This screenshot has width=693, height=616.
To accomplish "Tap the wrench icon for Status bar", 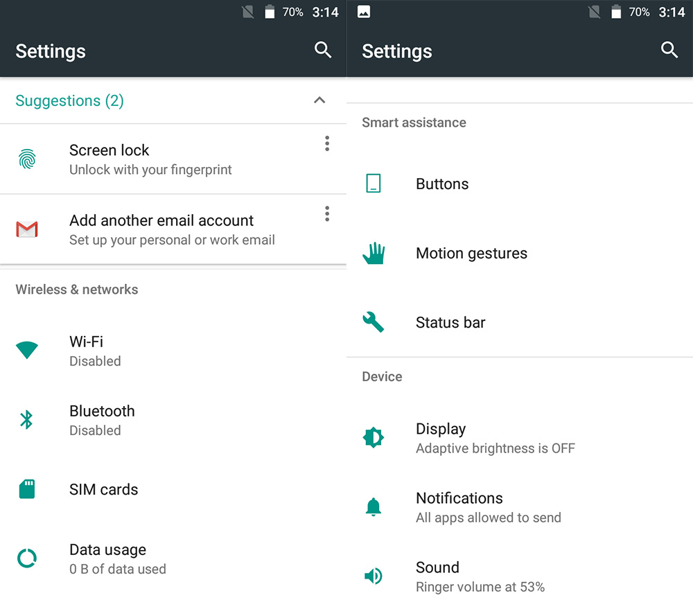I will tap(374, 322).
